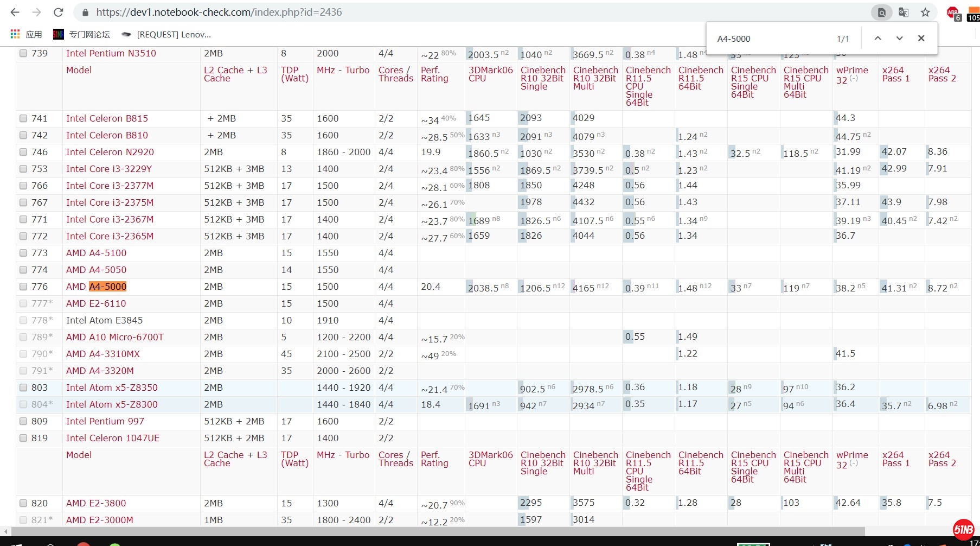Check the Intel Celeron N2920 row box
The height and width of the screenshot is (546, 980).
tap(23, 152)
